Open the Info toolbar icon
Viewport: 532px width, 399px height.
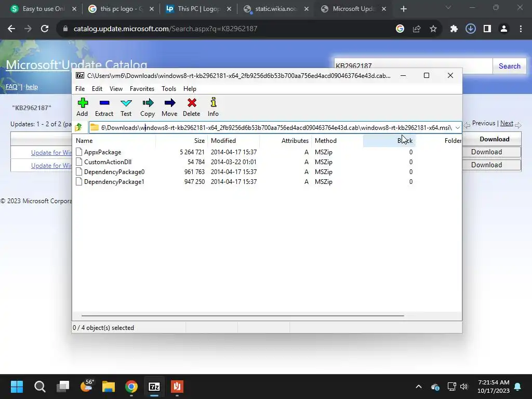213,102
